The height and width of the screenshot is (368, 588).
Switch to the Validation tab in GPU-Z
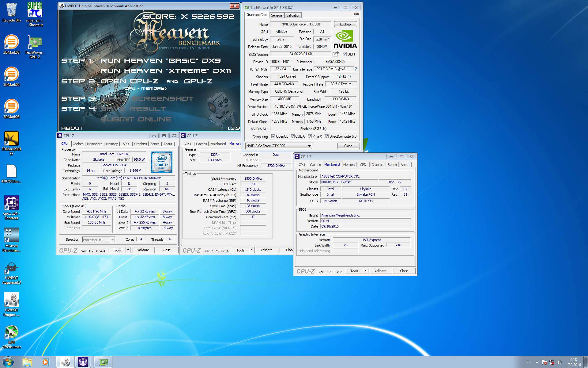(x=293, y=15)
